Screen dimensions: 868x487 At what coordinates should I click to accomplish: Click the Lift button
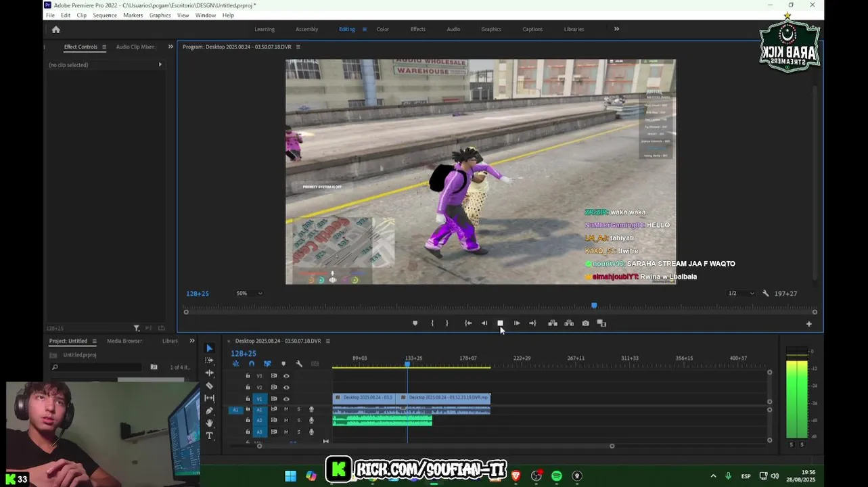(x=553, y=323)
